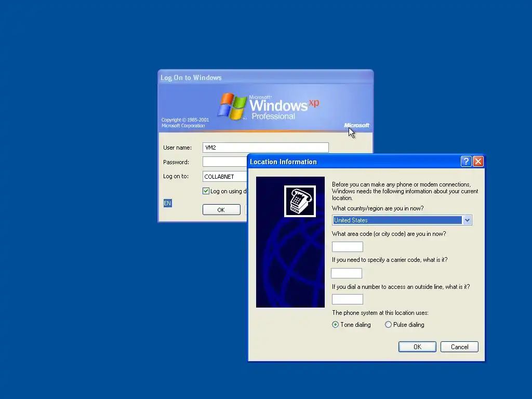This screenshot has width=532, height=399.
Task: Click the outside line number field
Action: pyautogui.click(x=348, y=299)
